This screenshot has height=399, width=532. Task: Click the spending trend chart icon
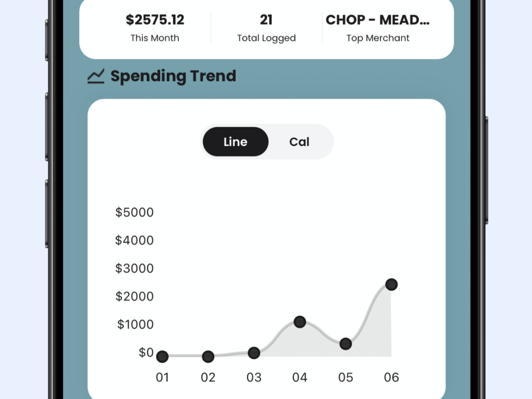tap(96, 76)
